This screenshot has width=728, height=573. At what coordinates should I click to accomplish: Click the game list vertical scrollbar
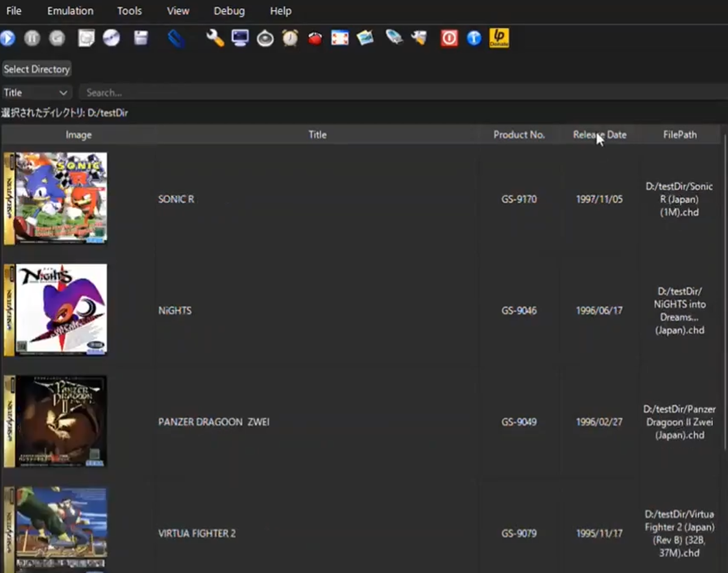pos(725,294)
